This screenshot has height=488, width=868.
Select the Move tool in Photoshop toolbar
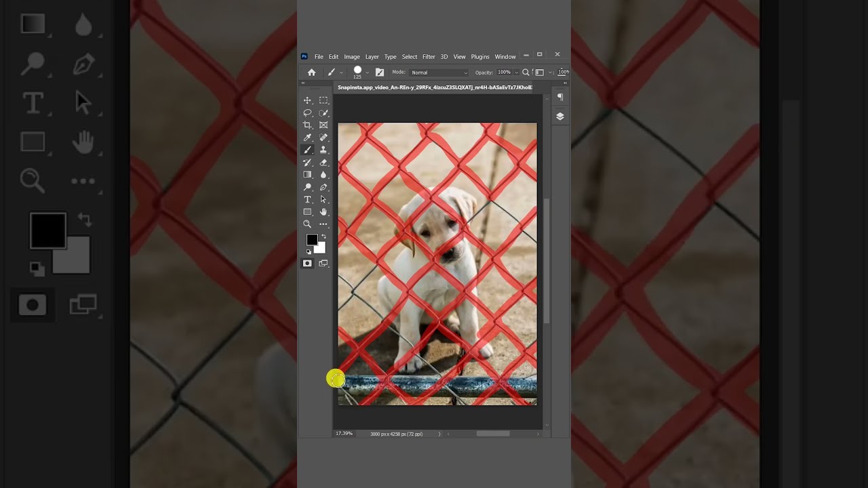click(x=307, y=100)
